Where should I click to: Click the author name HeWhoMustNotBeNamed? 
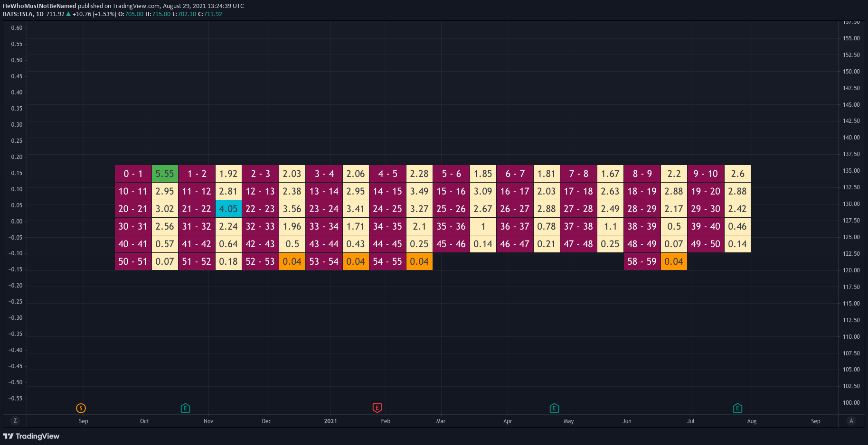(39, 6)
